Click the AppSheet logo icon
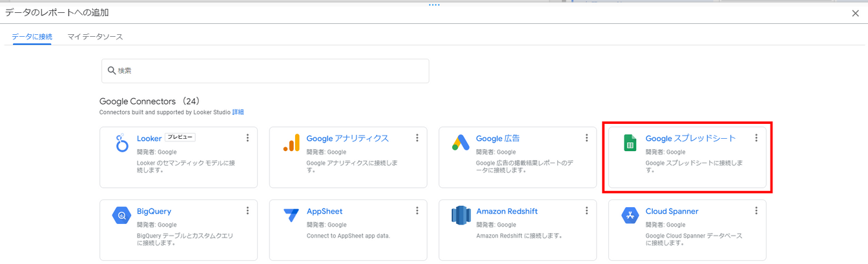868x264 pixels. pyautogui.click(x=291, y=216)
